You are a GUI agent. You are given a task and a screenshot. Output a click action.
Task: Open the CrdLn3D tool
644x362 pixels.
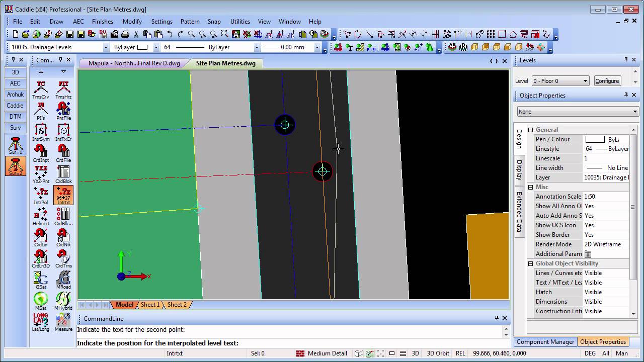[41, 258]
